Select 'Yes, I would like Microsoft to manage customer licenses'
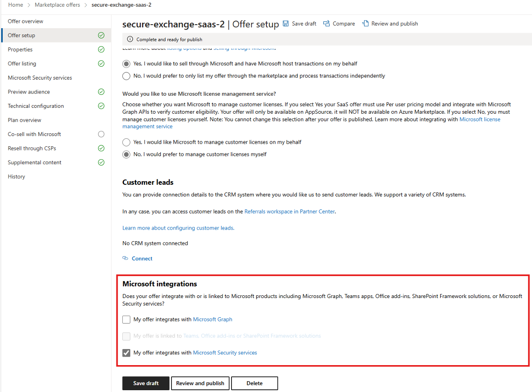Screen dimensions: 532x392 (126, 142)
